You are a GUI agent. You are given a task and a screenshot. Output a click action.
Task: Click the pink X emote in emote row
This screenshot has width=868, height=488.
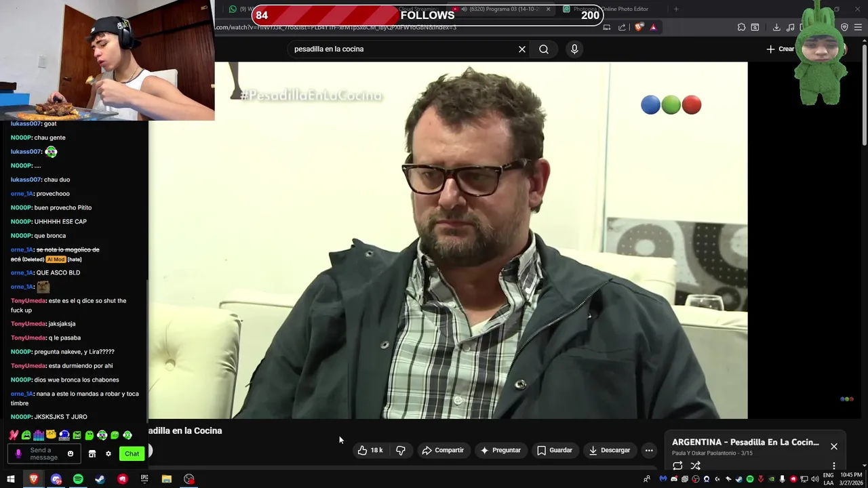[x=13, y=435]
